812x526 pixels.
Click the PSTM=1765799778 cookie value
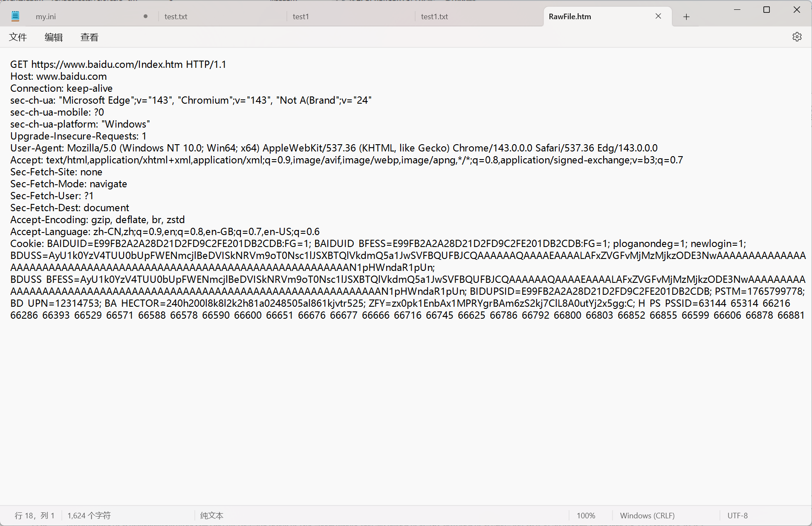pyautogui.click(x=760, y=291)
